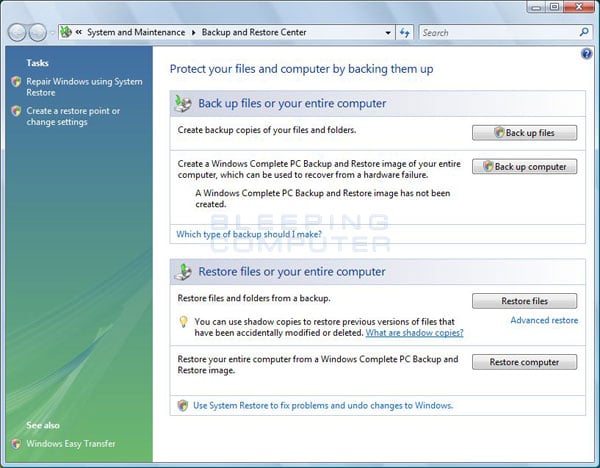
Task: Click text about Complete PC Backup not created
Action: pyautogui.click(x=323, y=199)
